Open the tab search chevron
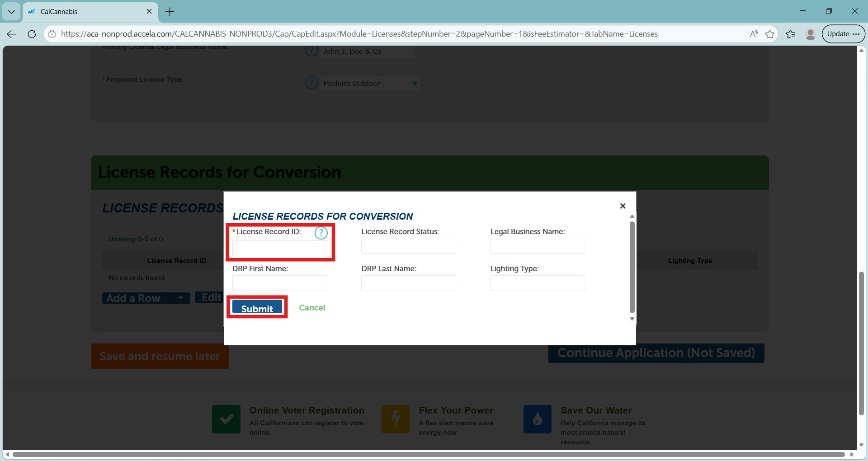 coord(11,12)
